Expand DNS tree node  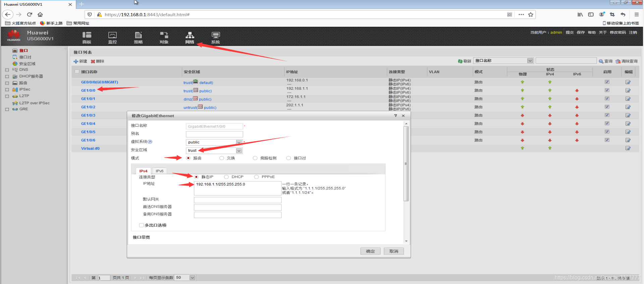click(7, 70)
